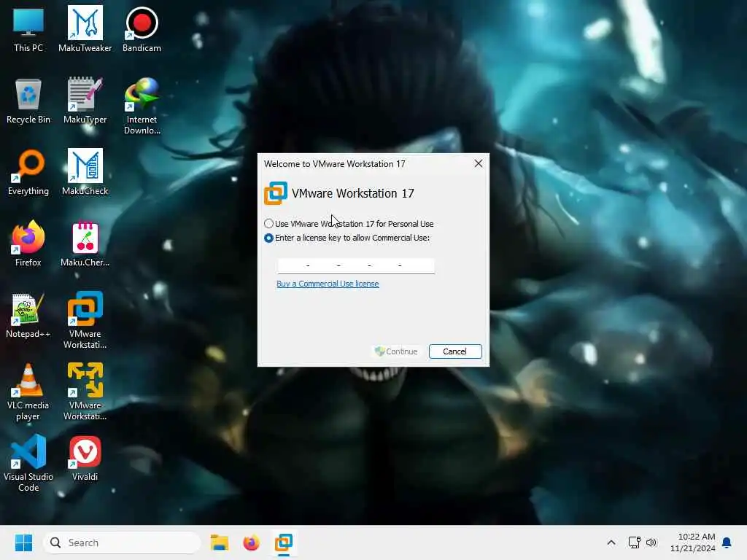
Task: Click the VLC media player icon
Action: click(x=28, y=392)
